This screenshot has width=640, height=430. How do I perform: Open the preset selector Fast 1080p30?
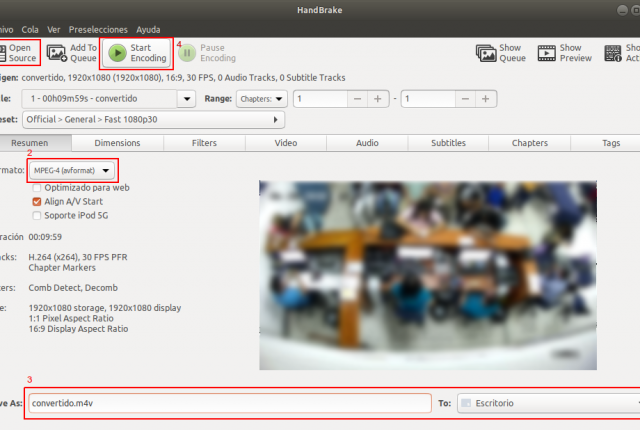pos(153,120)
